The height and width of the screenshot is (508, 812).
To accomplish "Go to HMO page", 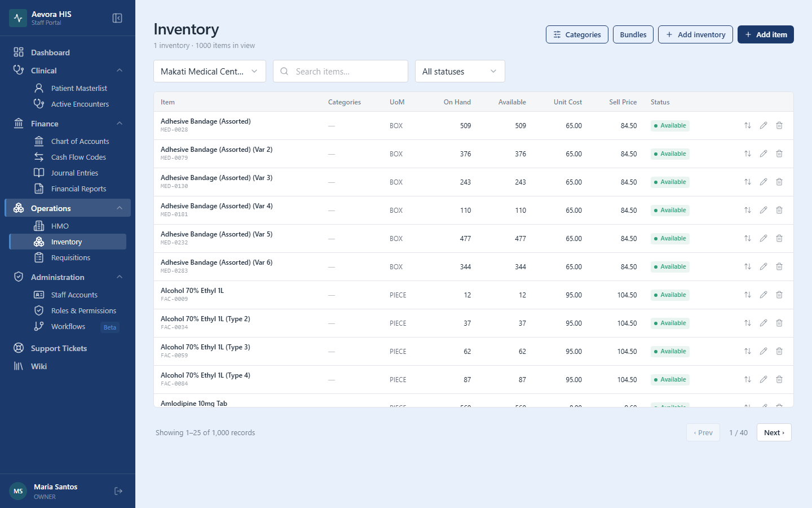I will (68, 226).
